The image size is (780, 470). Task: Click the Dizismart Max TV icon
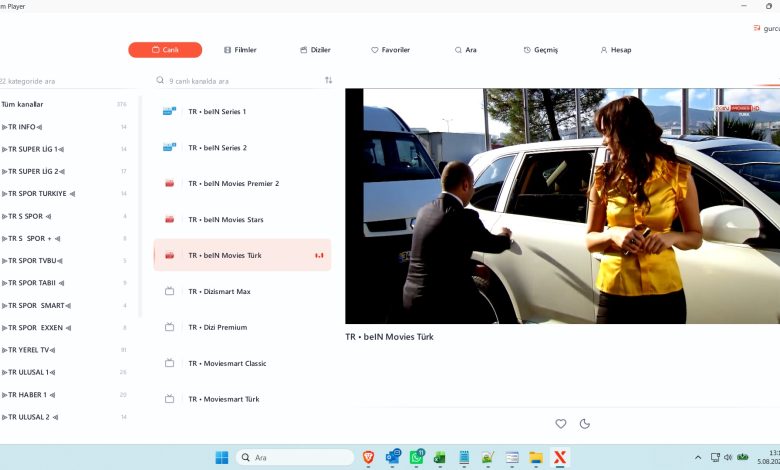[x=170, y=291]
